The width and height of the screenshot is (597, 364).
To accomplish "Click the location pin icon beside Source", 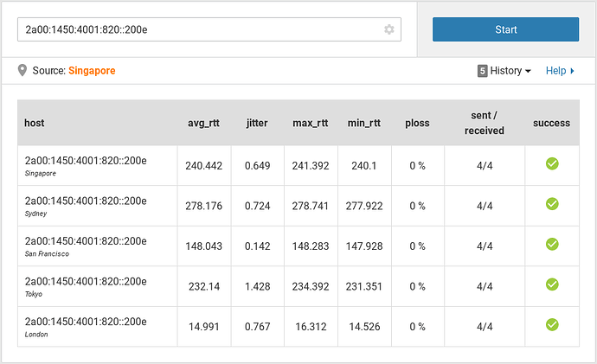I will coord(22,70).
